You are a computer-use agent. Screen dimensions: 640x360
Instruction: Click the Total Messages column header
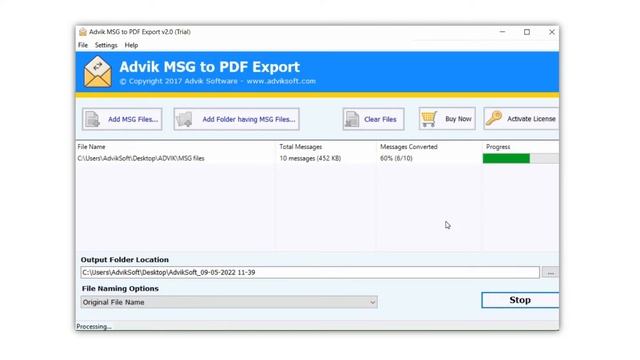pyautogui.click(x=301, y=147)
